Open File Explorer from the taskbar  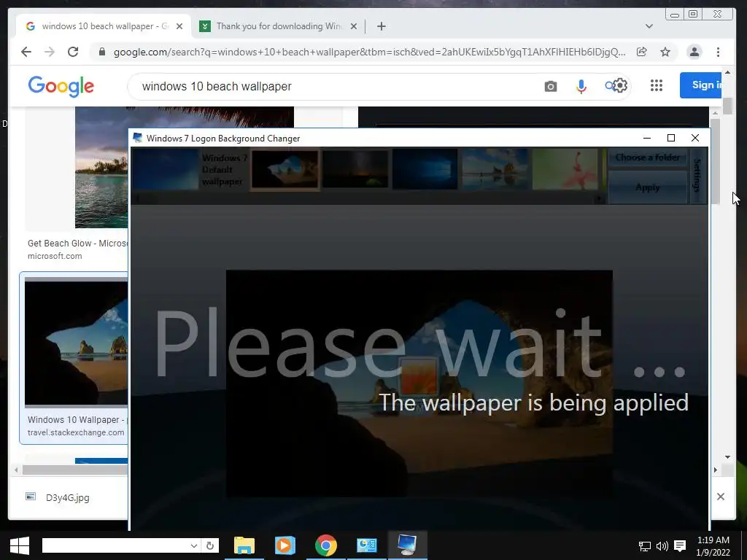244,545
